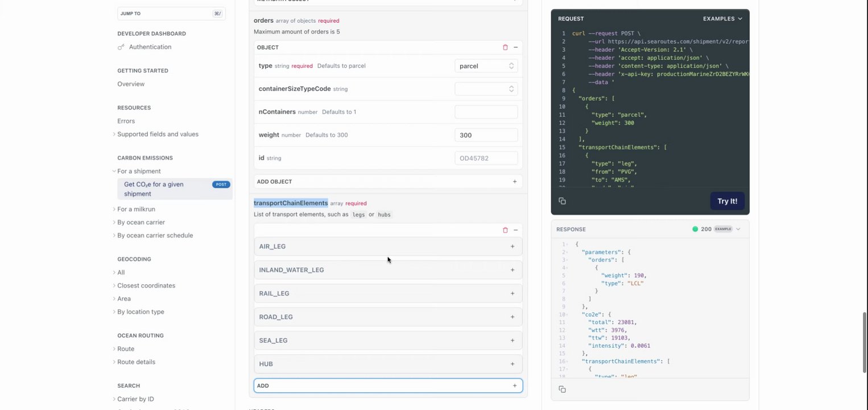Expand the INLAND_WATER_LEG option

point(388,270)
